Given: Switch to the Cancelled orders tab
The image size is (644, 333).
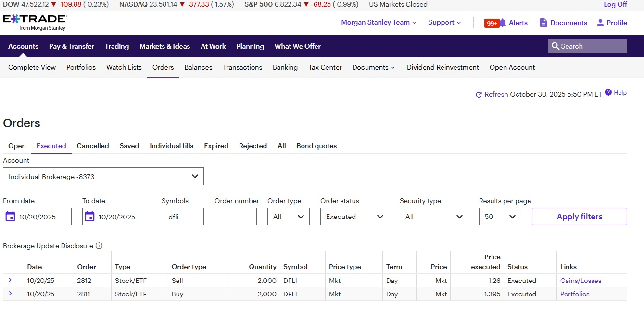Looking at the screenshot, I should [x=93, y=146].
